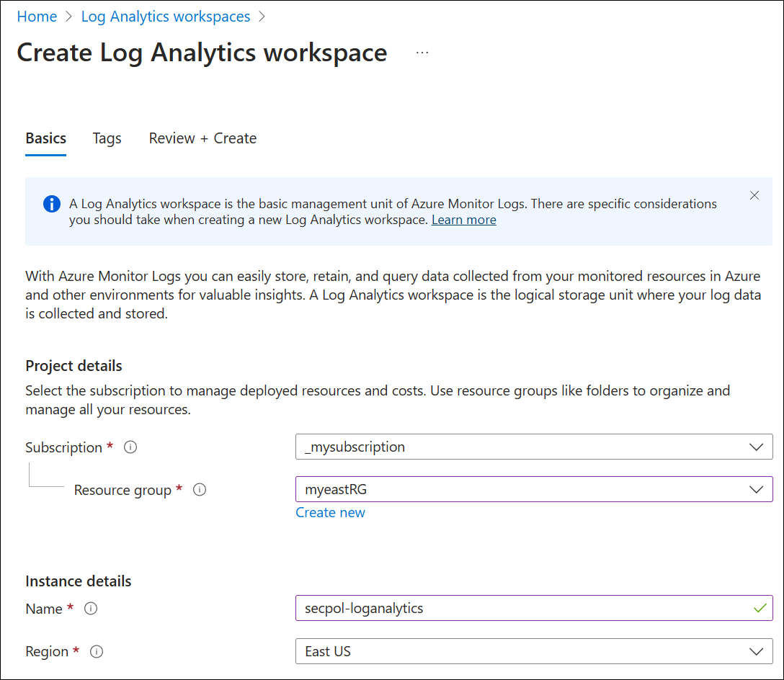Open the Region dropdown showing East US
This screenshot has height=680, width=784.
[534, 651]
